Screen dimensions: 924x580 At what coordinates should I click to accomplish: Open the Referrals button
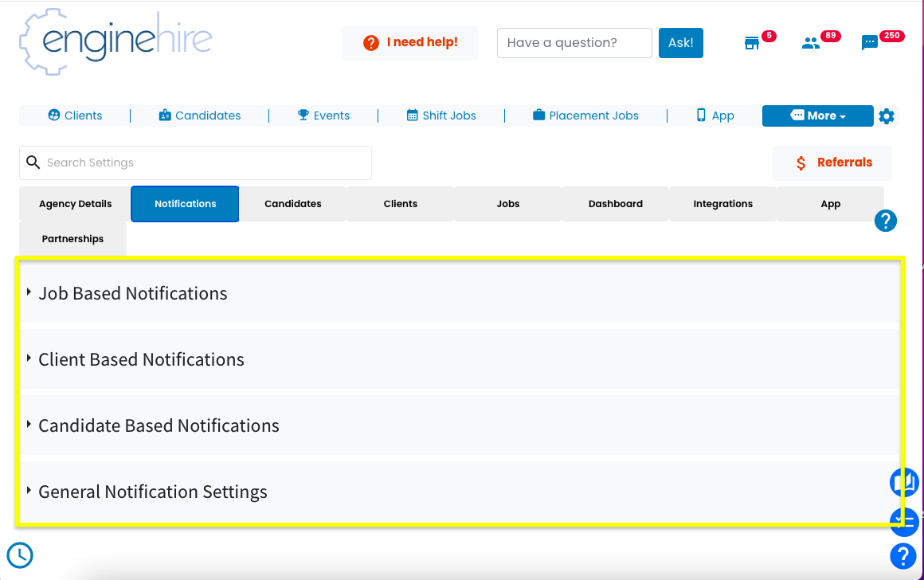[x=832, y=163]
